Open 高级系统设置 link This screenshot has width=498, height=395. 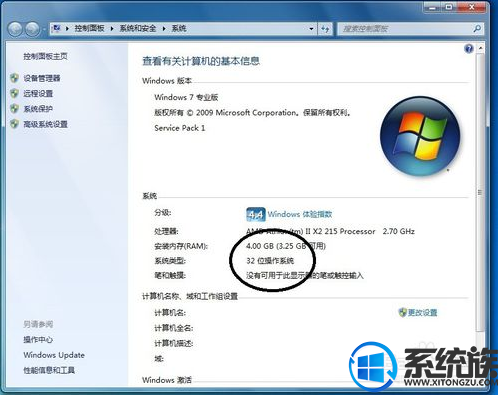coord(45,124)
